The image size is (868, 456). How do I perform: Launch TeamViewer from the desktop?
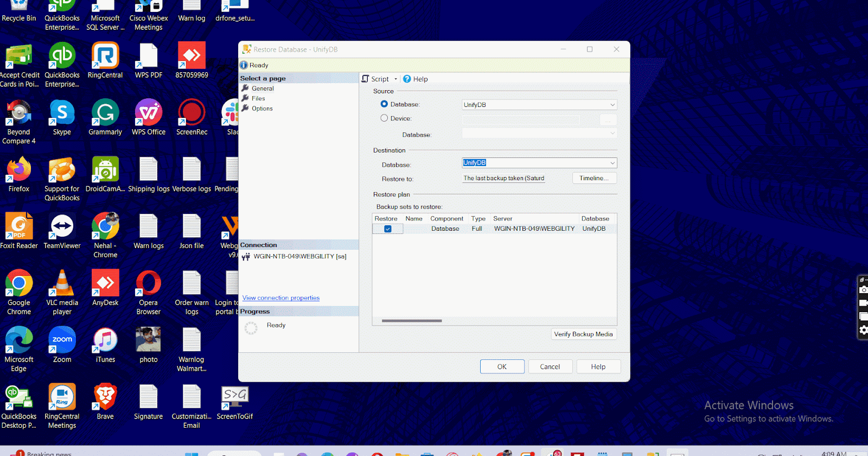coord(62,232)
